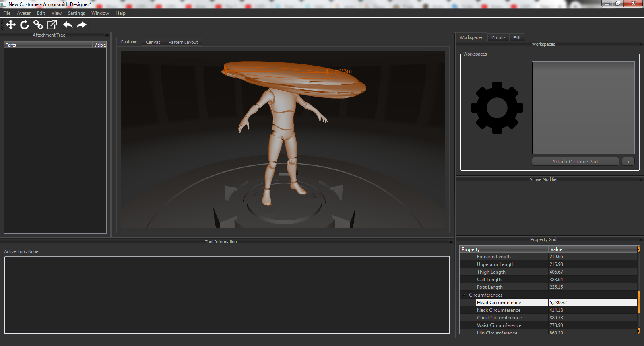Select the Move tool in toolbar
644x346 pixels.
[x=11, y=25]
